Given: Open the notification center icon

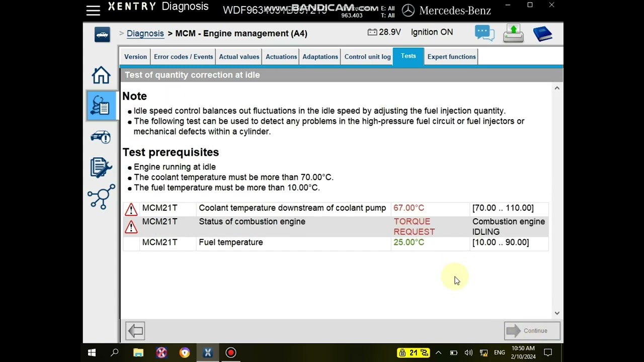Looking at the screenshot, I should 548,353.
